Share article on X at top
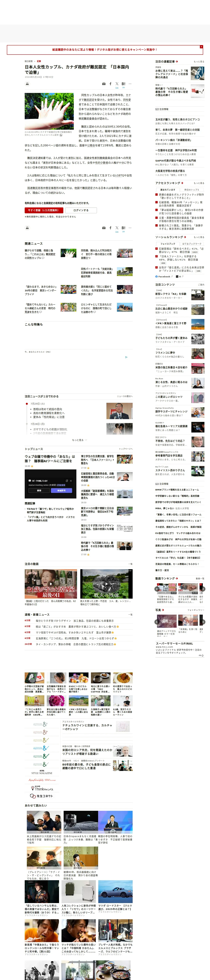210x980 pixels. coord(117,84)
